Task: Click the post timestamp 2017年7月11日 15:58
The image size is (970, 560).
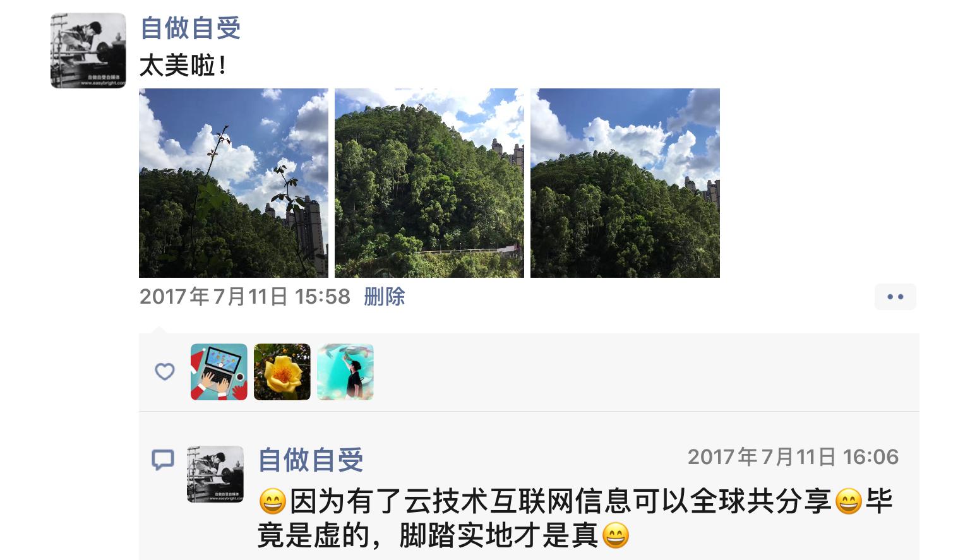Action: coord(245,297)
